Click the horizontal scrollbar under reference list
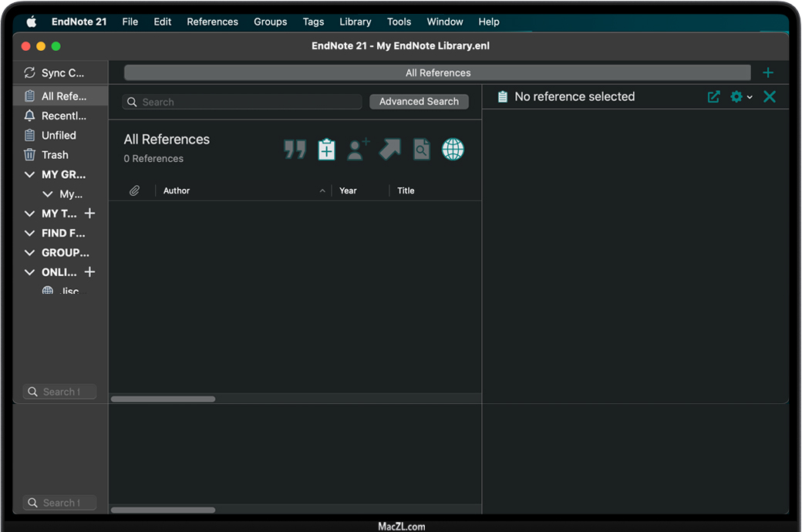 coord(163,399)
